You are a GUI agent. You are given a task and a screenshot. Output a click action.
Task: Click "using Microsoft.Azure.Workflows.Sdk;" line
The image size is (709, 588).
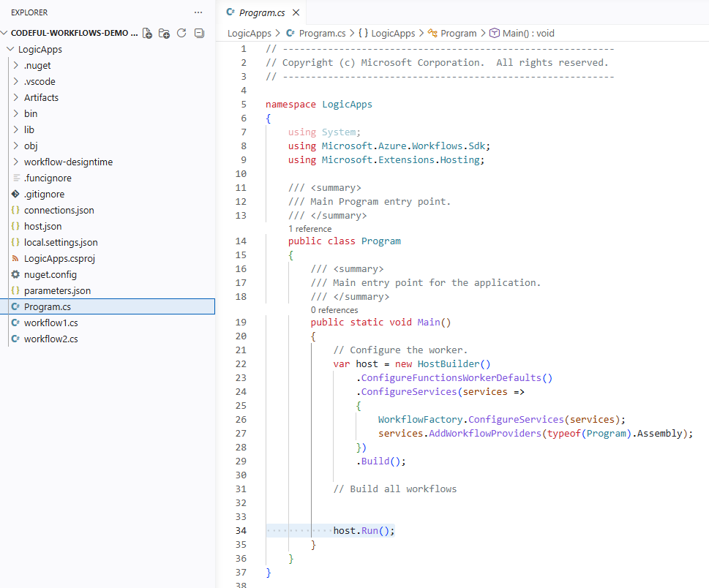pos(389,146)
